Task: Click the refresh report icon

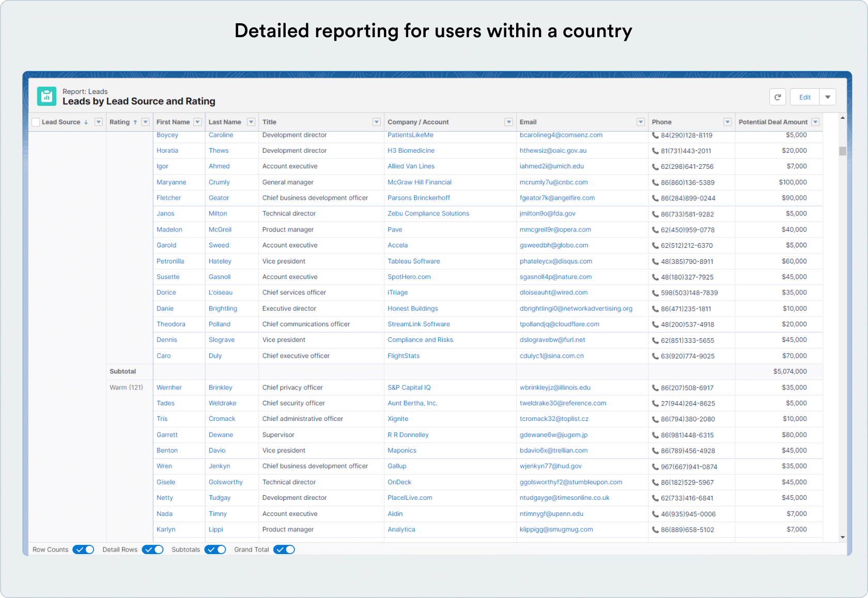Action: coord(777,97)
